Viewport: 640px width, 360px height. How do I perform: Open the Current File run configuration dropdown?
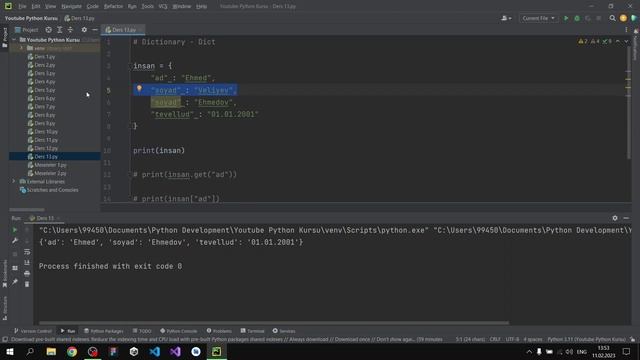(x=538, y=18)
